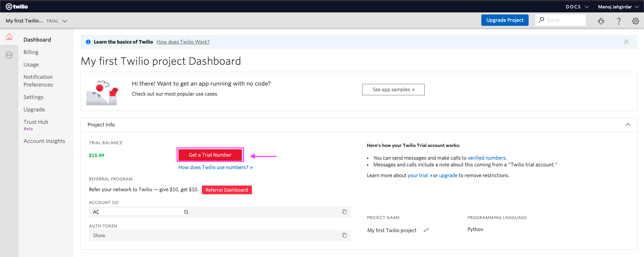Open the help question mark icon
Viewport: 644px width, 257px height.
(619, 21)
